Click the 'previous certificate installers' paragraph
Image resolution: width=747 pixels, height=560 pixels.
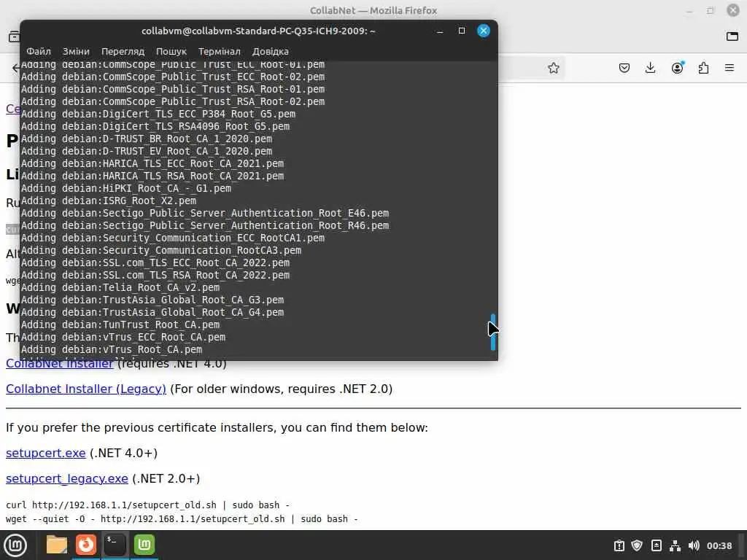217,427
